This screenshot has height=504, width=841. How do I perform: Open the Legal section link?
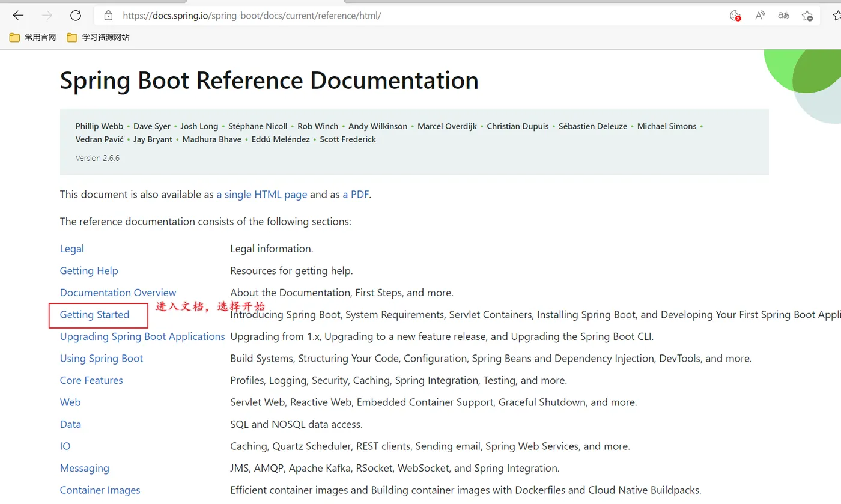tap(71, 249)
